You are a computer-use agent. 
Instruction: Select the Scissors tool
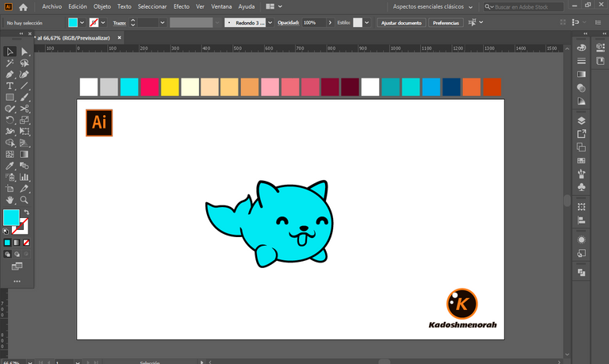tap(25, 109)
